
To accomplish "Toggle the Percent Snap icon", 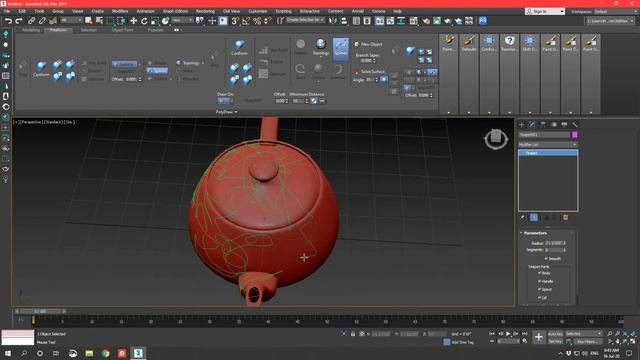I will (257, 21).
